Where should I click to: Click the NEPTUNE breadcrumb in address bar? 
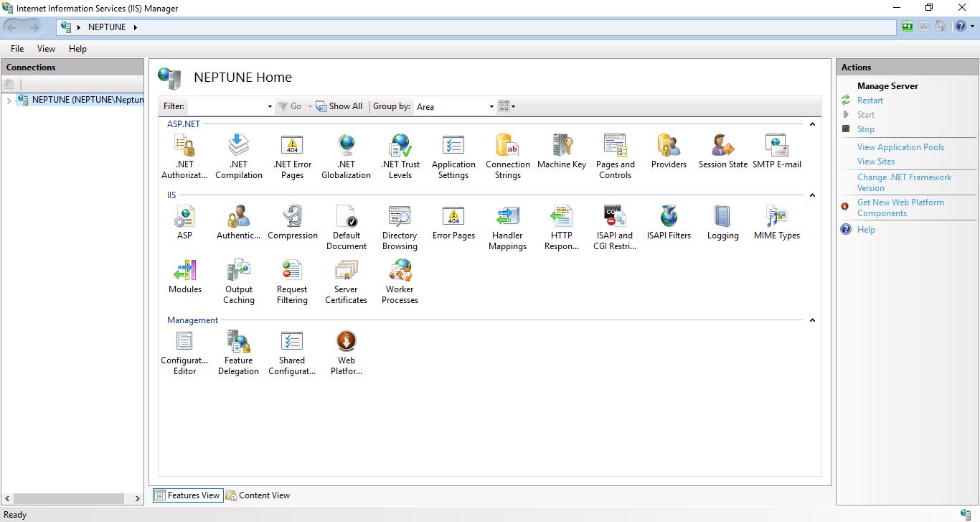(107, 27)
